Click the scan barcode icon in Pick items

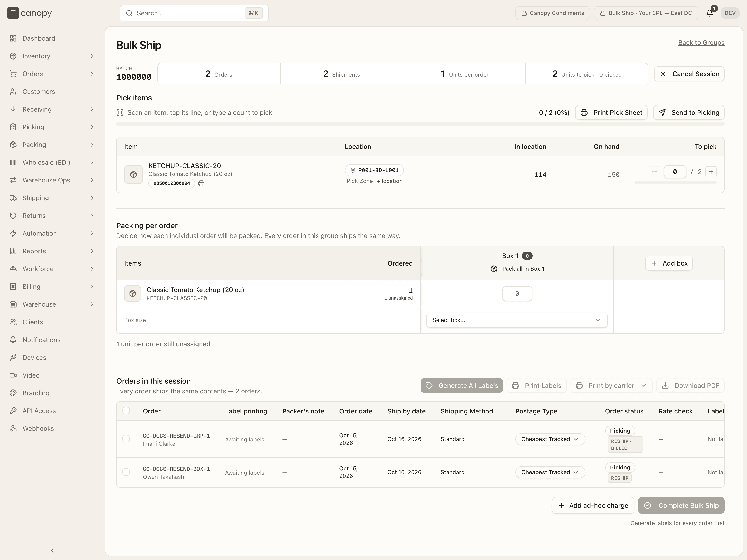120,112
